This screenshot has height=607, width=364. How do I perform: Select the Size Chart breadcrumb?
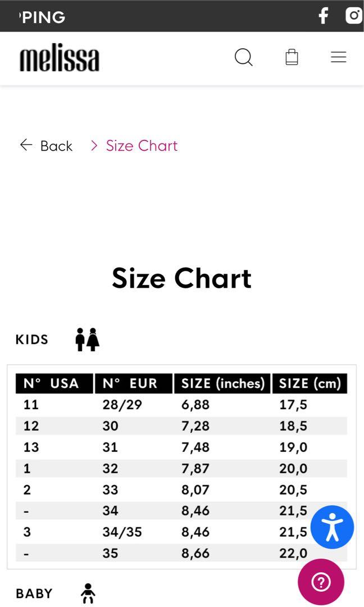141,146
